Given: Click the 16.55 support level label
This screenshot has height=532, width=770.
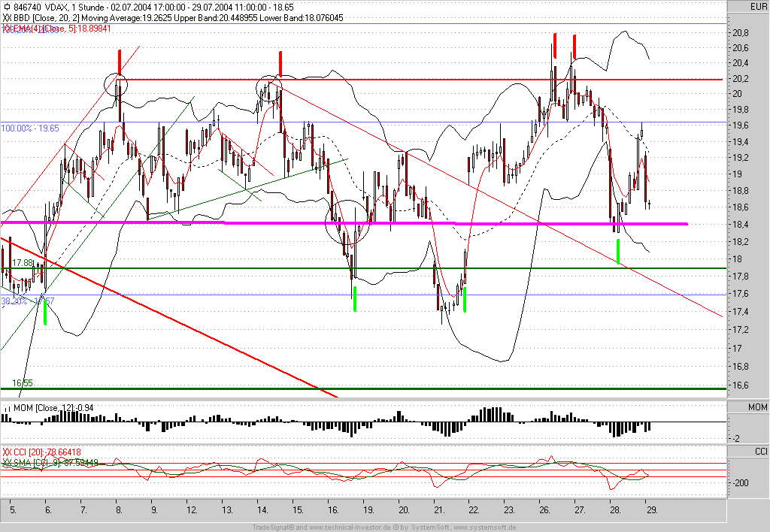Looking at the screenshot, I should click(x=23, y=382).
